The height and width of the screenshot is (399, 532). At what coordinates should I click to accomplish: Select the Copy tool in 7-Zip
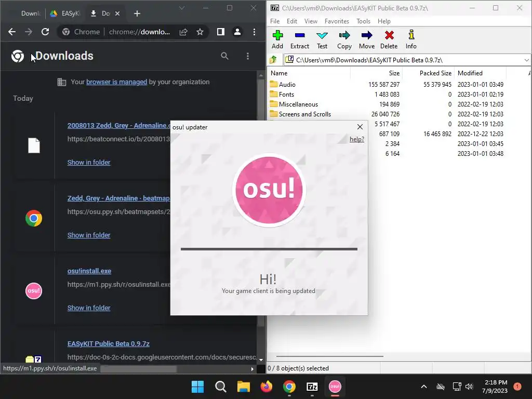(x=344, y=39)
